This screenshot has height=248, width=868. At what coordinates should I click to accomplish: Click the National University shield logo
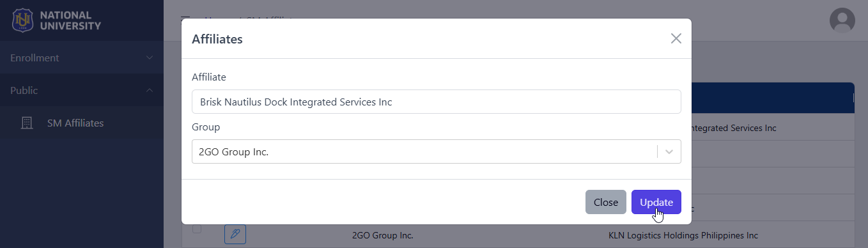click(x=23, y=20)
